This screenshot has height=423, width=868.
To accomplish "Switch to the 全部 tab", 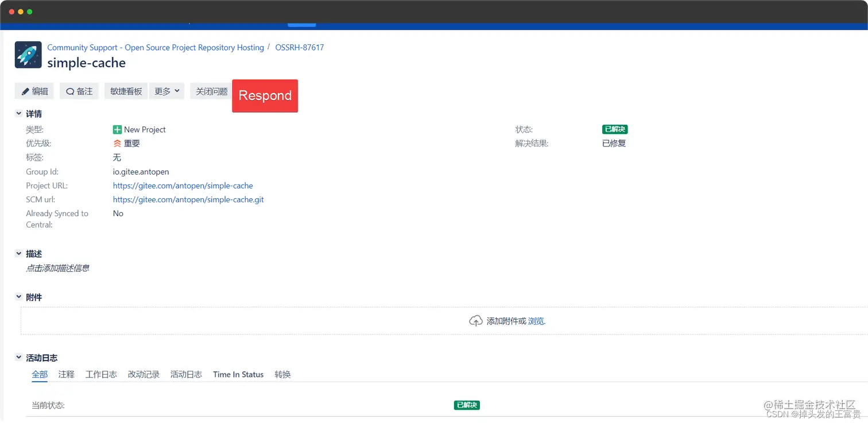I will [40, 374].
